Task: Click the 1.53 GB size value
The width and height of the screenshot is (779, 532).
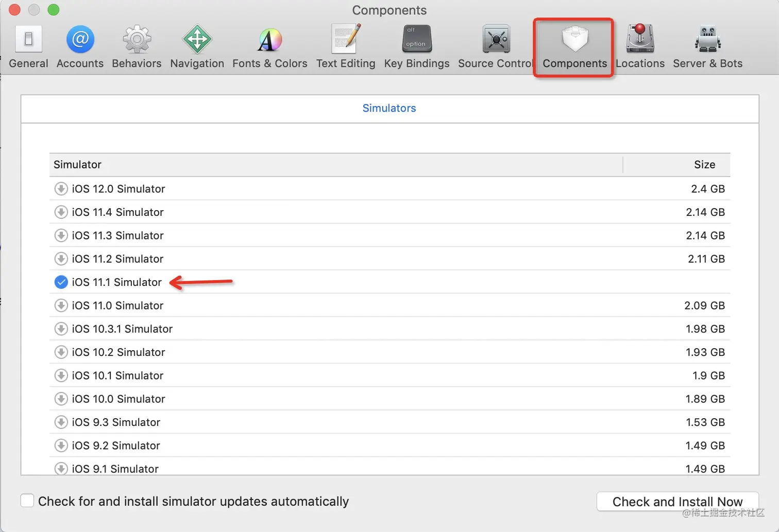Action: [x=705, y=422]
